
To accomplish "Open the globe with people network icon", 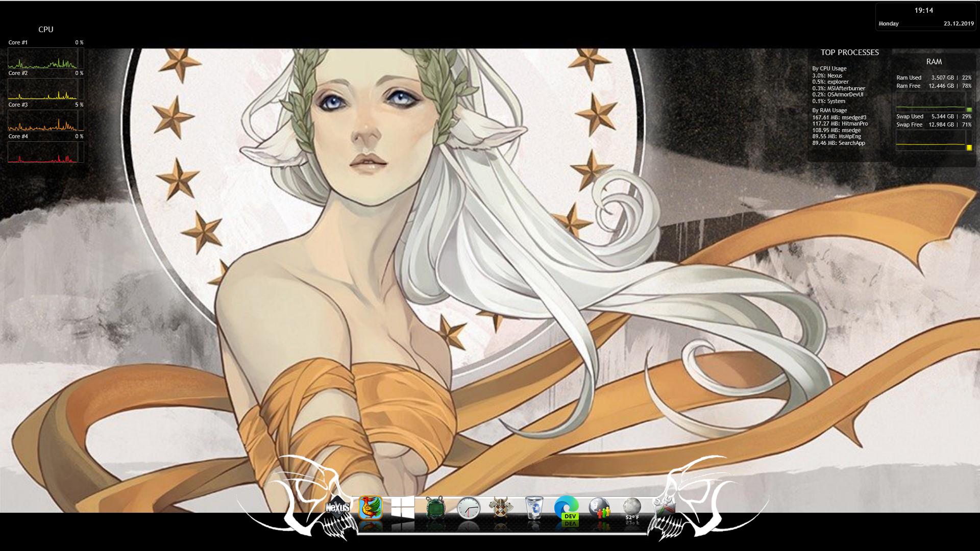I will point(599,508).
